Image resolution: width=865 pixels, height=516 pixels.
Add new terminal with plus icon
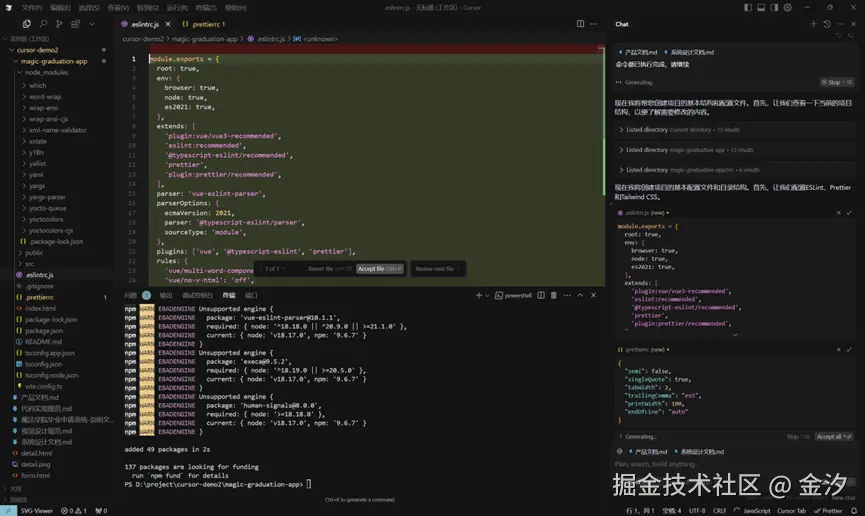(x=479, y=295)
